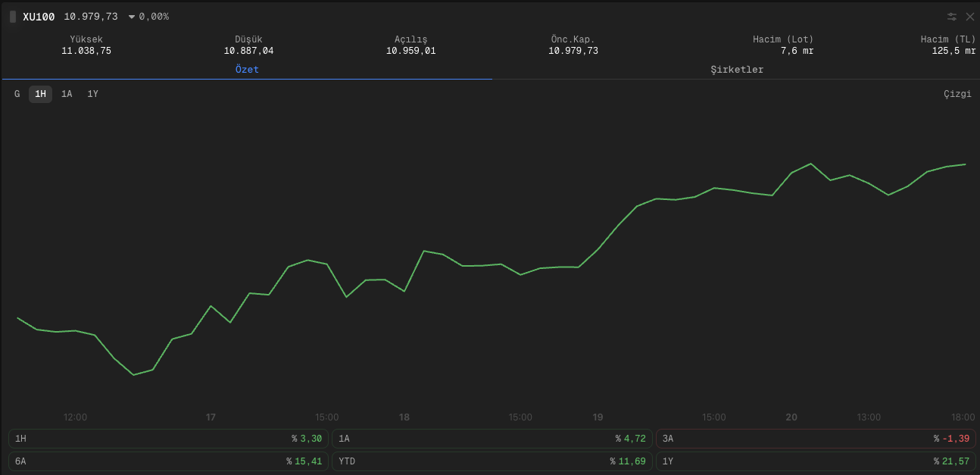The width and height of the screenshot is (980, 475).
Task: Click the 1H performance box showing 3,30
Action: [x=168, y=439]
